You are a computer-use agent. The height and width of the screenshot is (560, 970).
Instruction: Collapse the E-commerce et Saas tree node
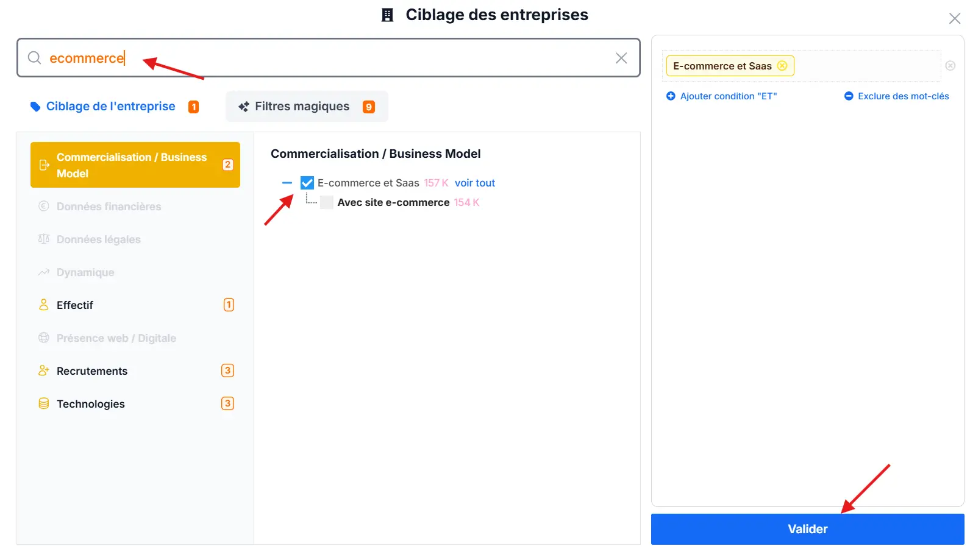click(287, 183)
